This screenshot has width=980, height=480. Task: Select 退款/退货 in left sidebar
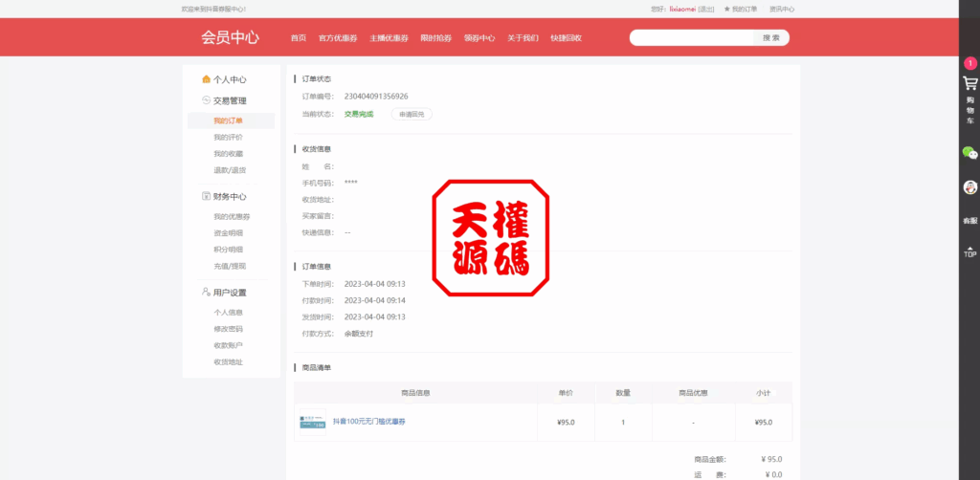coord(230,170)
